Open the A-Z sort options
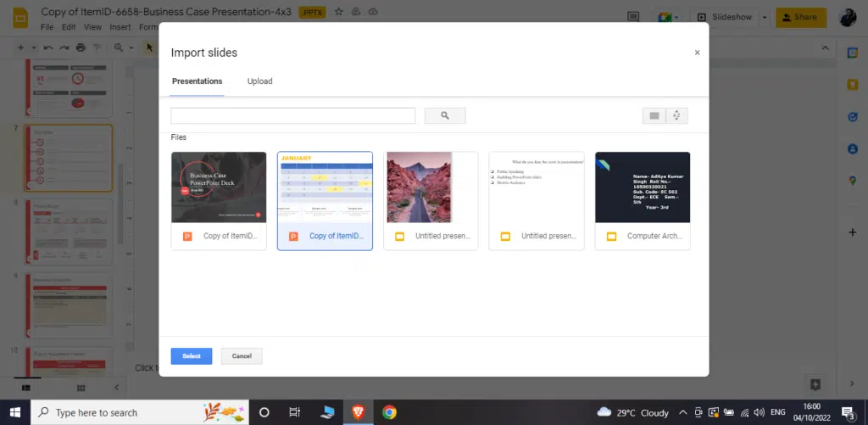This screenshot has height=425, width=868. coord(676,116)
